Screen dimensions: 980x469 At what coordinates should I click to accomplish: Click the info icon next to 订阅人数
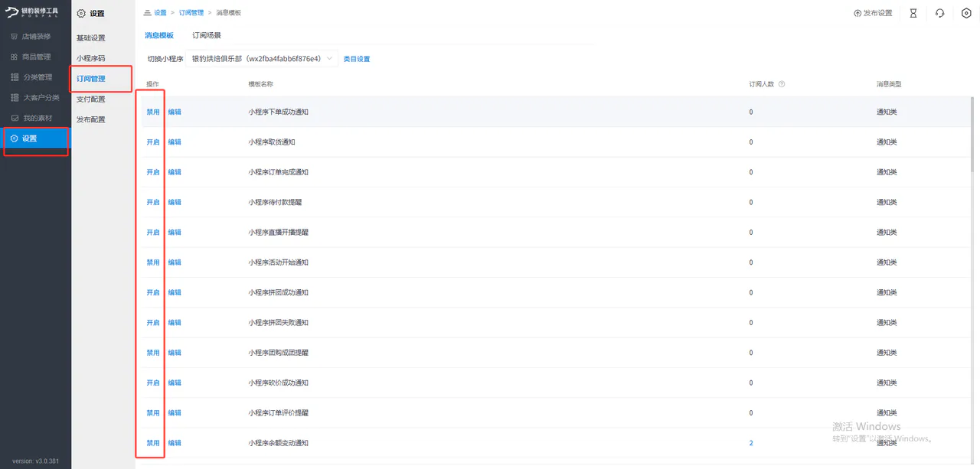[x=782, y=84]
